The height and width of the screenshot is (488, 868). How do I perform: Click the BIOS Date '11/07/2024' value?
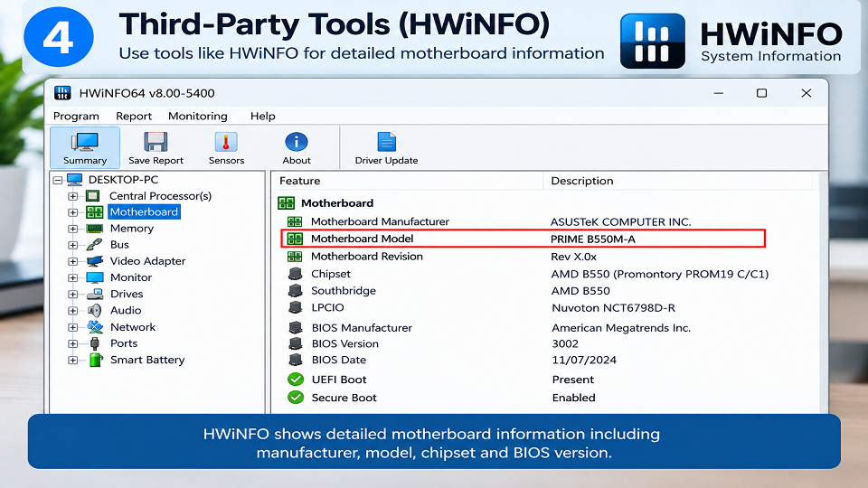pos(584,360)
